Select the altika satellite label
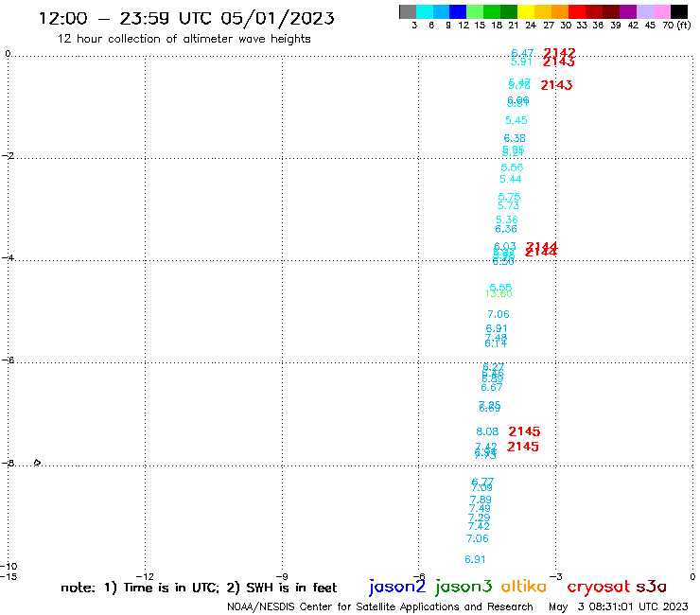 pos(524,586)
